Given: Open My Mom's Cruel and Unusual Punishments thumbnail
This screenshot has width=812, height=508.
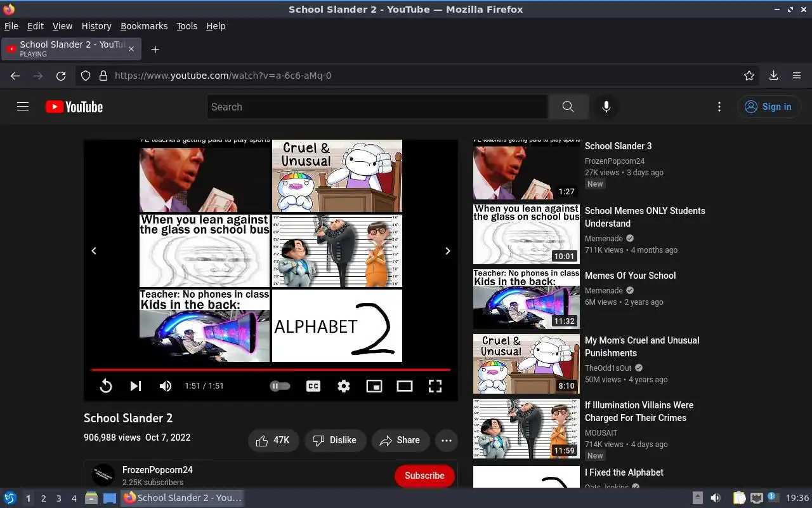Looking at the screenshot, I should pos(527,364).
